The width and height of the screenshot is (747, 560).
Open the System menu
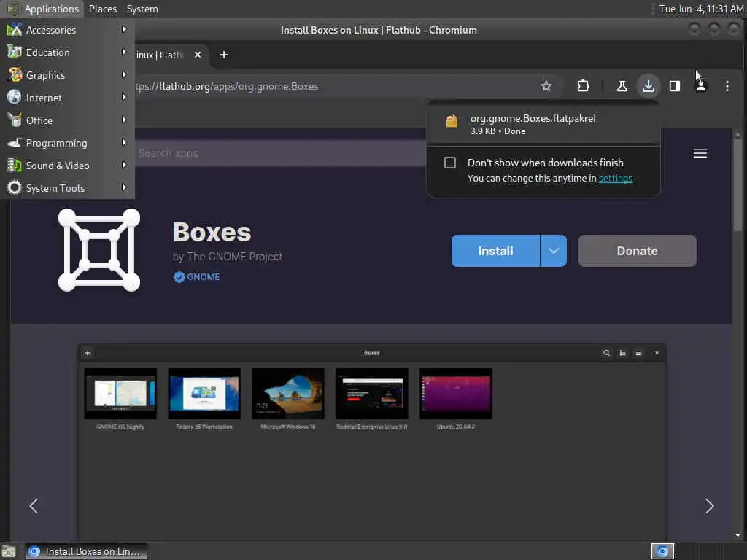pyautogui.click(x=142, y=9)
